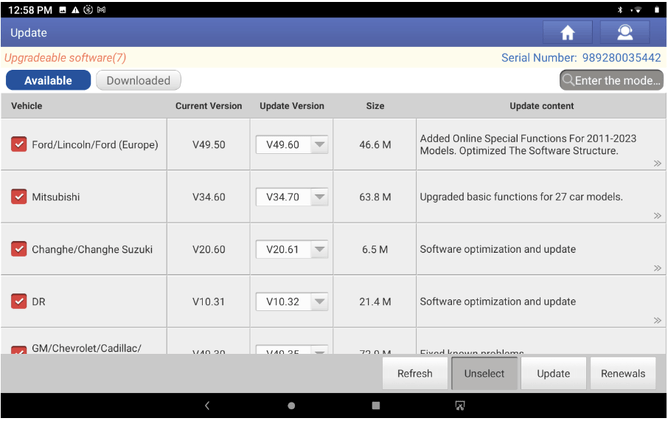Click current version V49.50 cell
Viewport: 668px width, 421px height.
pyautogui.click(x=209, y=144)
